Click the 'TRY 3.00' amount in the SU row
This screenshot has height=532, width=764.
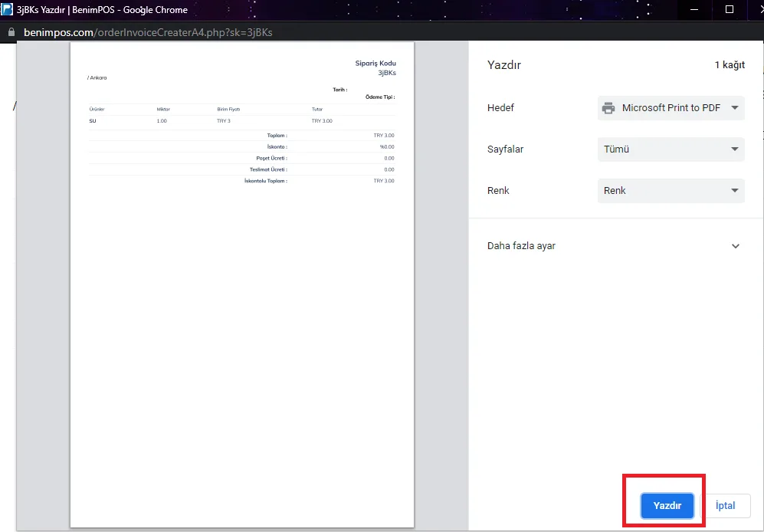[x=322, y=121]
